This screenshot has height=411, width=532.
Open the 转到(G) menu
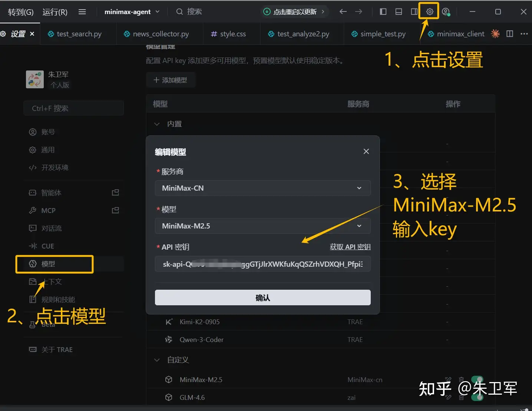(21, 12)
